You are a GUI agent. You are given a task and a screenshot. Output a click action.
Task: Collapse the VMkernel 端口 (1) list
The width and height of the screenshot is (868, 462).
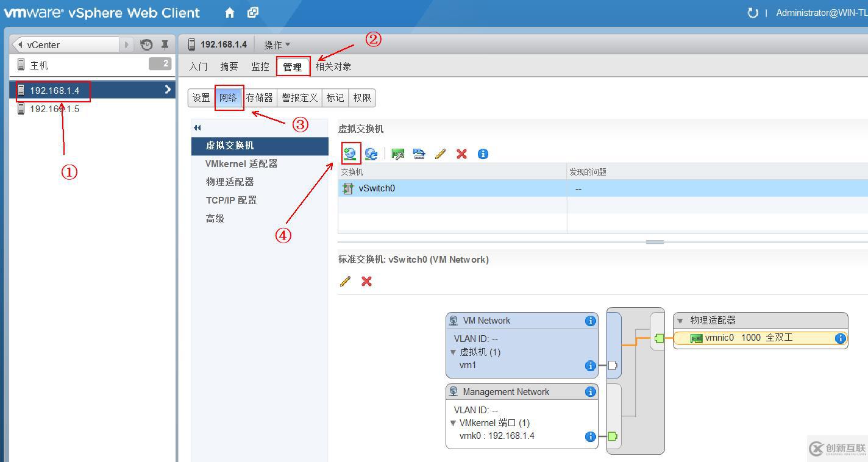453,423
